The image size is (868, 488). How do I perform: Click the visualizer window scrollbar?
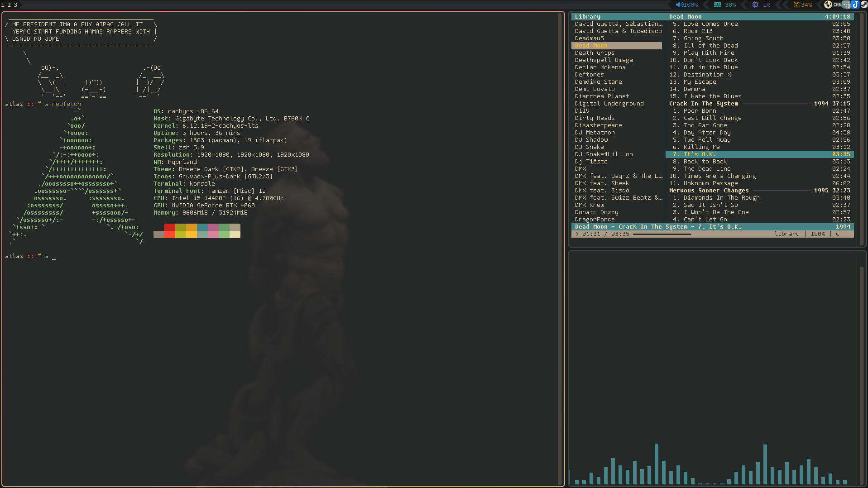click(x=862, y=376)
